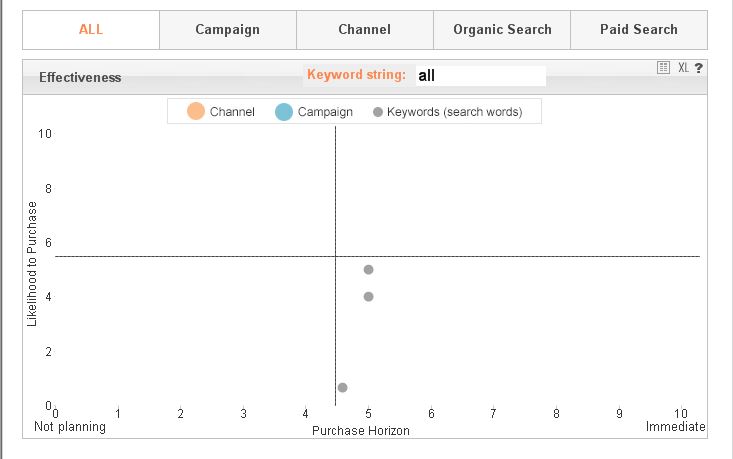
Task: Go to the Organic Search tab
Action: click(x=502, y=30)
